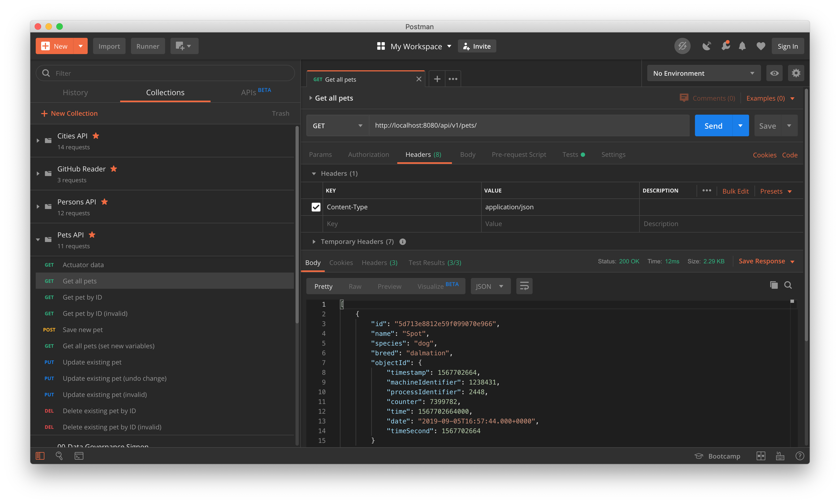840x504 pixels.
Task: Open new tab with plus icon
Action: [437, 79]
